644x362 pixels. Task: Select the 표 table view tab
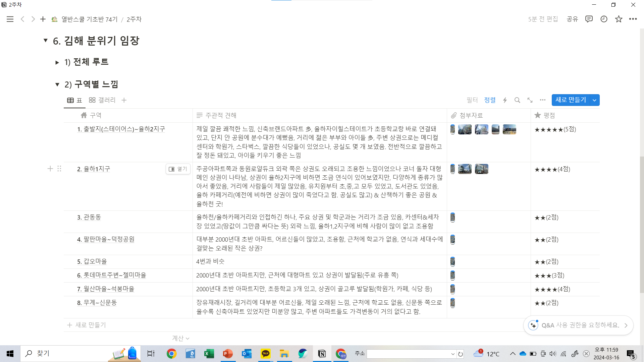click(x=74, y=100)
